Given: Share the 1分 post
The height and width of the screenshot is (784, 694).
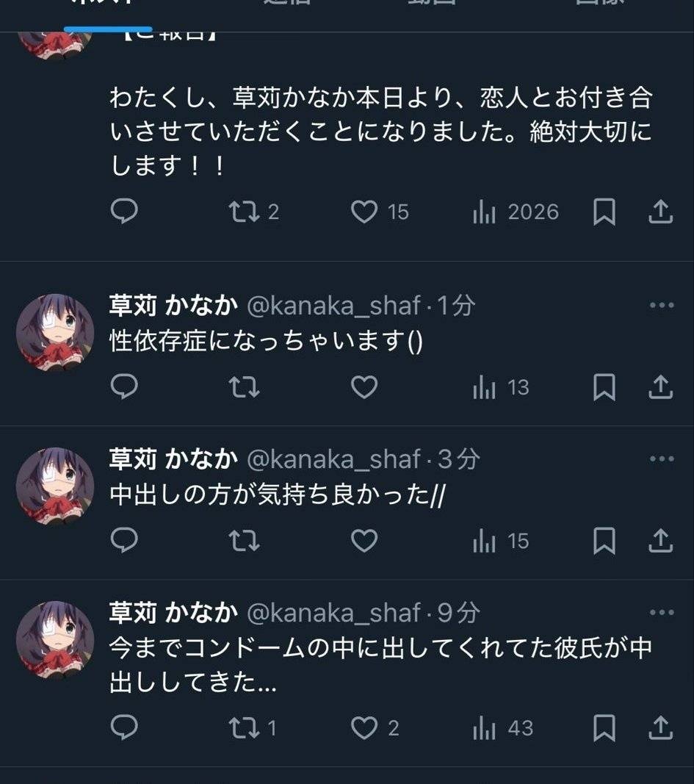Looking at the screenshot, I should pos(661,387).
